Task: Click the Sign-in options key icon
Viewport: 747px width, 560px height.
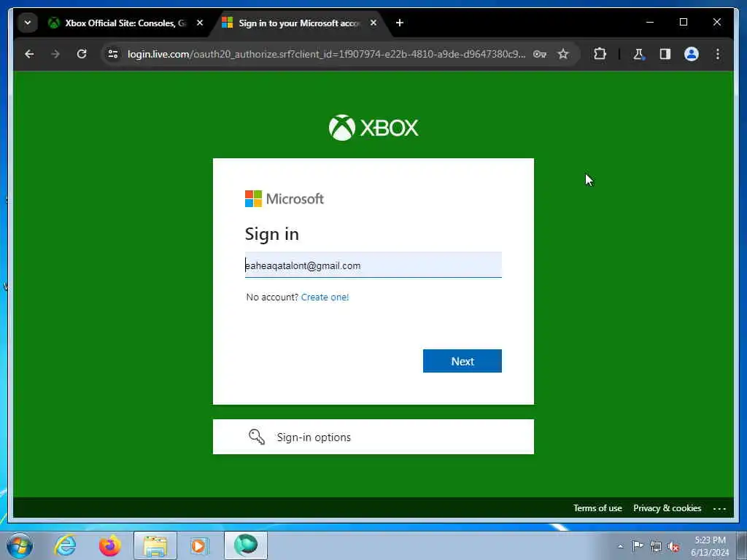Action: click(256, 437)
